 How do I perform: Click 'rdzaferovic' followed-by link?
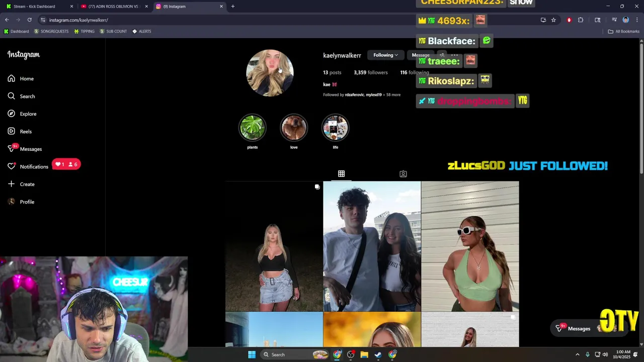[x=354, y=95]
